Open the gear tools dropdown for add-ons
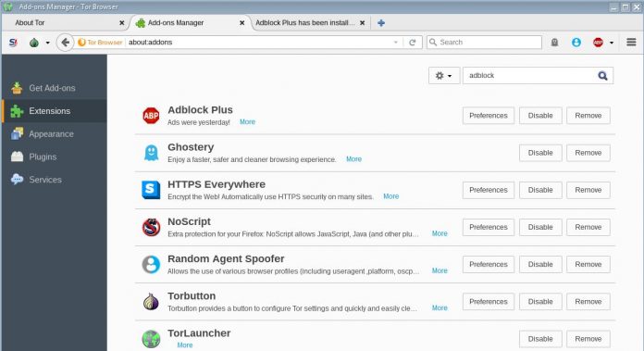 (443, 76)
